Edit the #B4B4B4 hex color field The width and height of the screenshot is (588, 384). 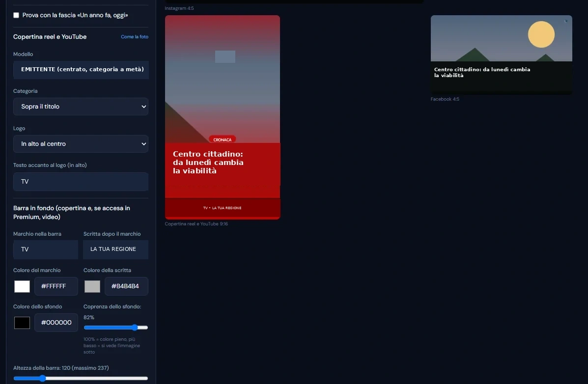[x=126, y=286]
